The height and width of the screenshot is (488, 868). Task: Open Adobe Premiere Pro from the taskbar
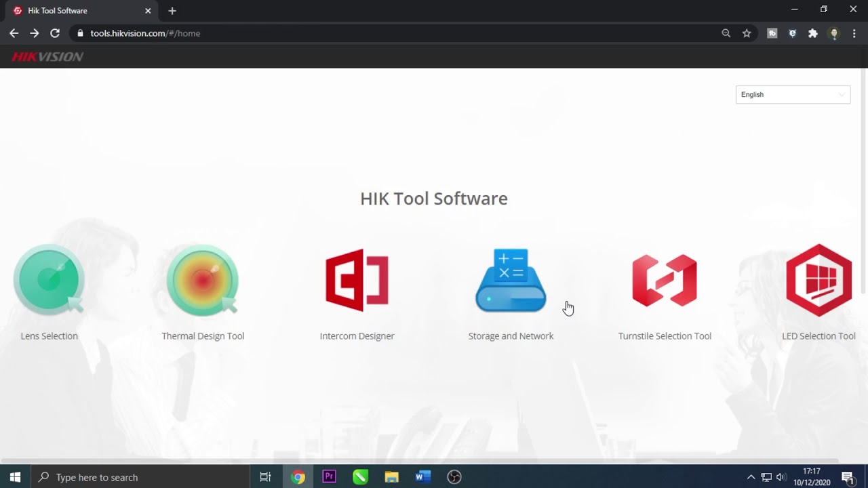pyautogui.click(x=329, y=477)
